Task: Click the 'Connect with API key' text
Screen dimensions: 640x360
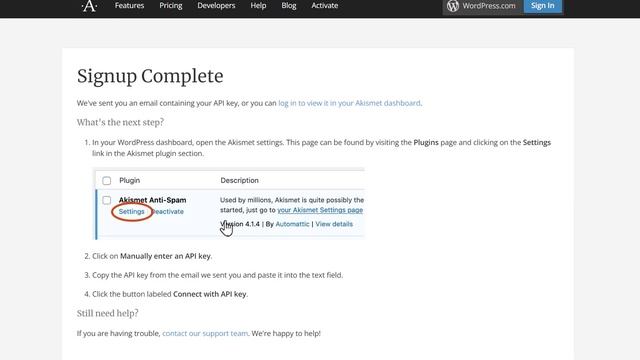Action: pos(210,294)
